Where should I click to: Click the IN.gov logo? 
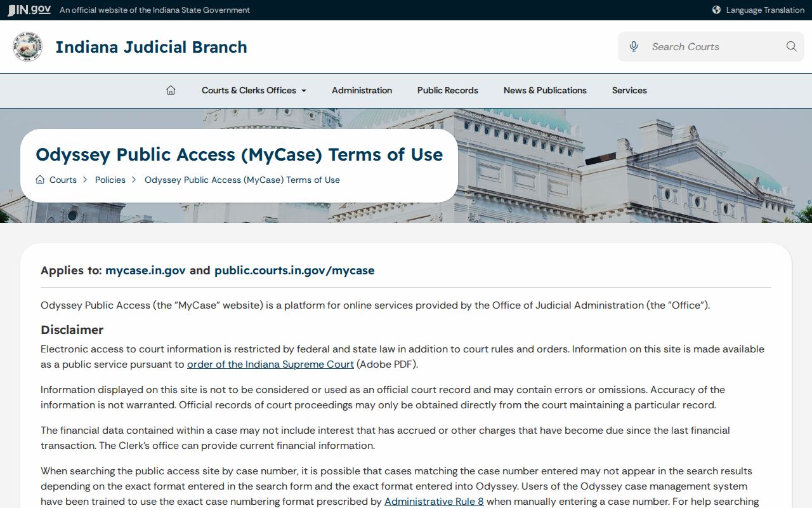click(29, 10)
